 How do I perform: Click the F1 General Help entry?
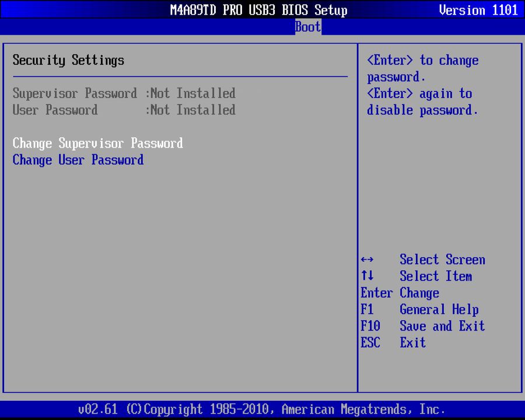tap(420, 309)
